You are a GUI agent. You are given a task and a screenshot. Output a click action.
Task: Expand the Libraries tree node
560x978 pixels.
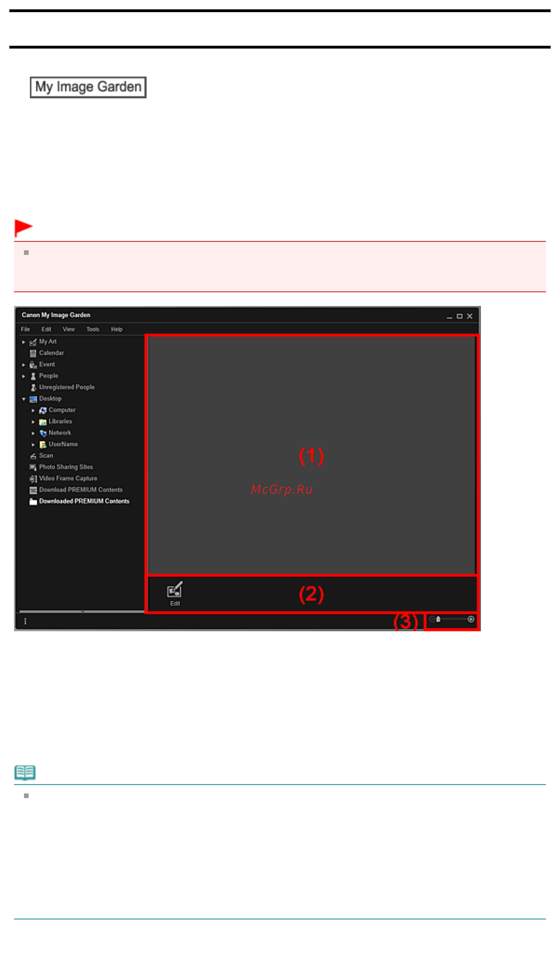(33, 422)
